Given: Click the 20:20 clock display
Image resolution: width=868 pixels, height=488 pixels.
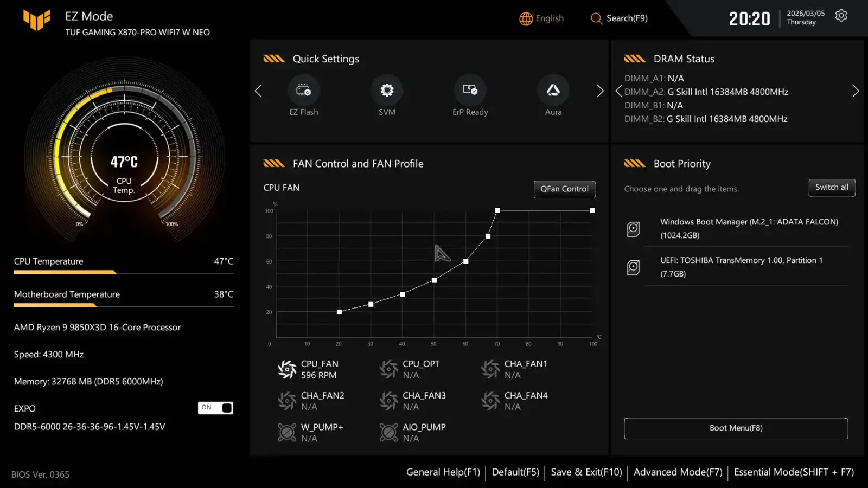Looking at the screenshot, I should (750, 19).
